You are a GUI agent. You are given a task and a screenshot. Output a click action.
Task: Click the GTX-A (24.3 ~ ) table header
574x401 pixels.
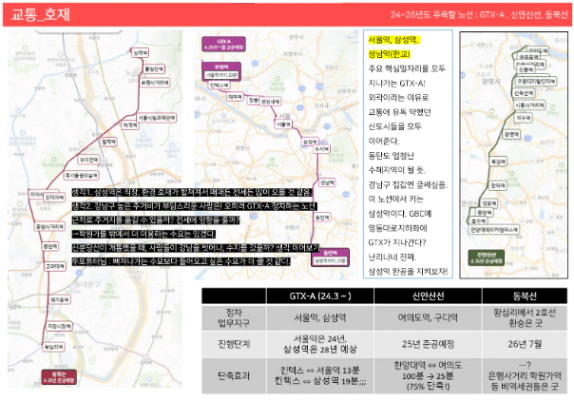(320, 296)
